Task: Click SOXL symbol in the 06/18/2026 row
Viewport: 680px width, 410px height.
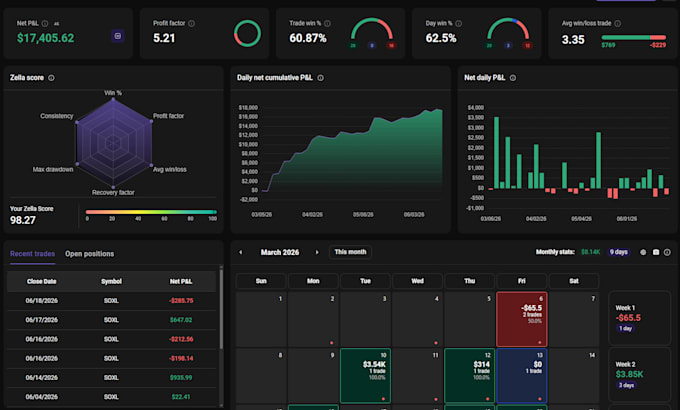Action: [111, 301]
